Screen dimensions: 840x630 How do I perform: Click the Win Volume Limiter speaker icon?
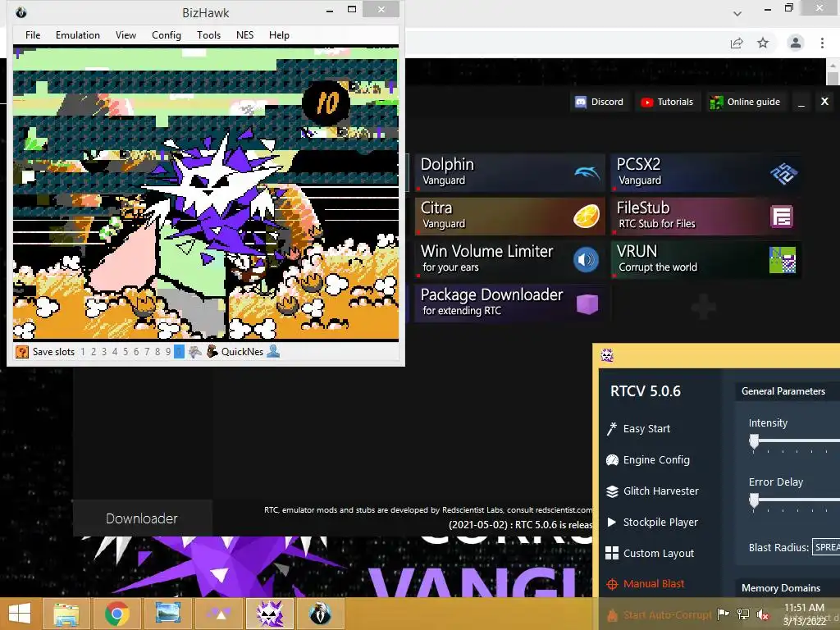(x=586, y=260)
